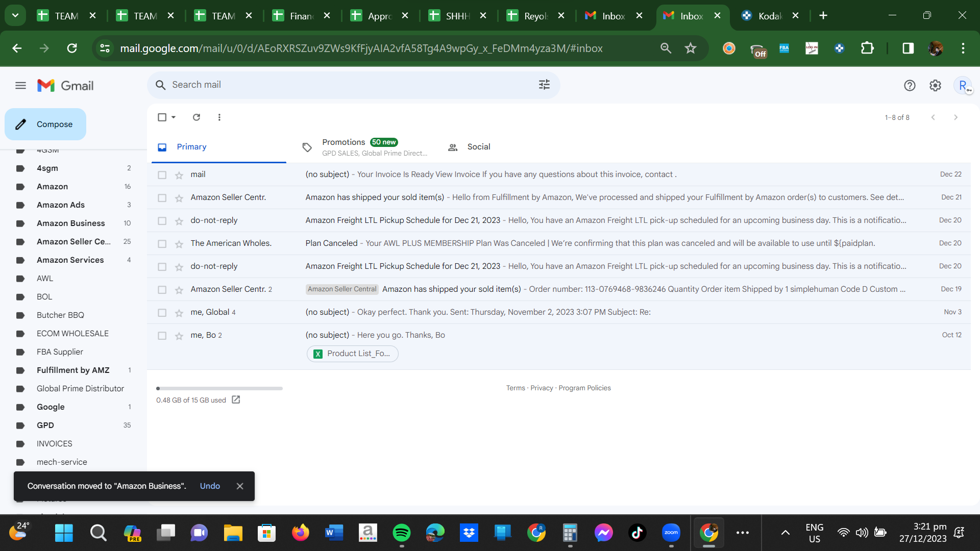Open the Gmail main menu hamburger icon
Screen dimensions: 980x551
click(20, 86)
